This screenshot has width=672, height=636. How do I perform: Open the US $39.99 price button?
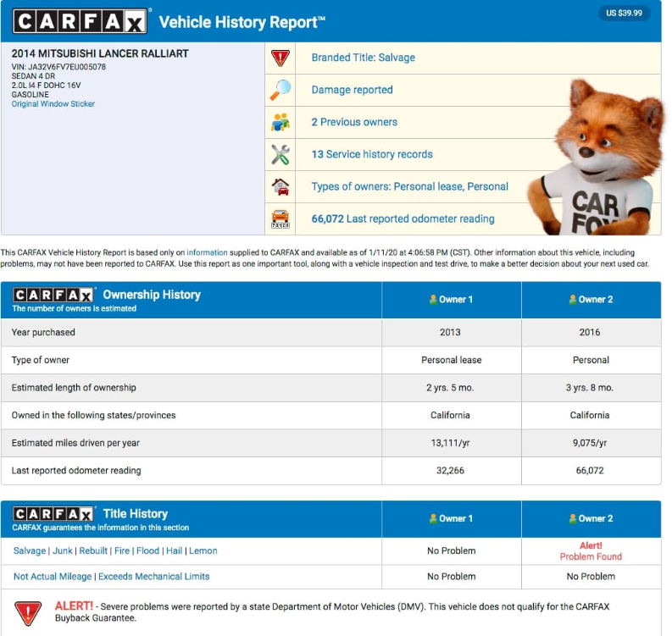(624, 13)
